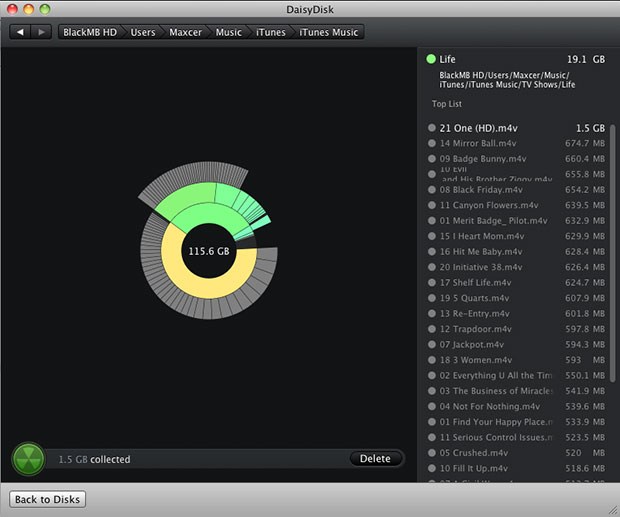Select 05 Crushed.m4v file

click(516, 453)
